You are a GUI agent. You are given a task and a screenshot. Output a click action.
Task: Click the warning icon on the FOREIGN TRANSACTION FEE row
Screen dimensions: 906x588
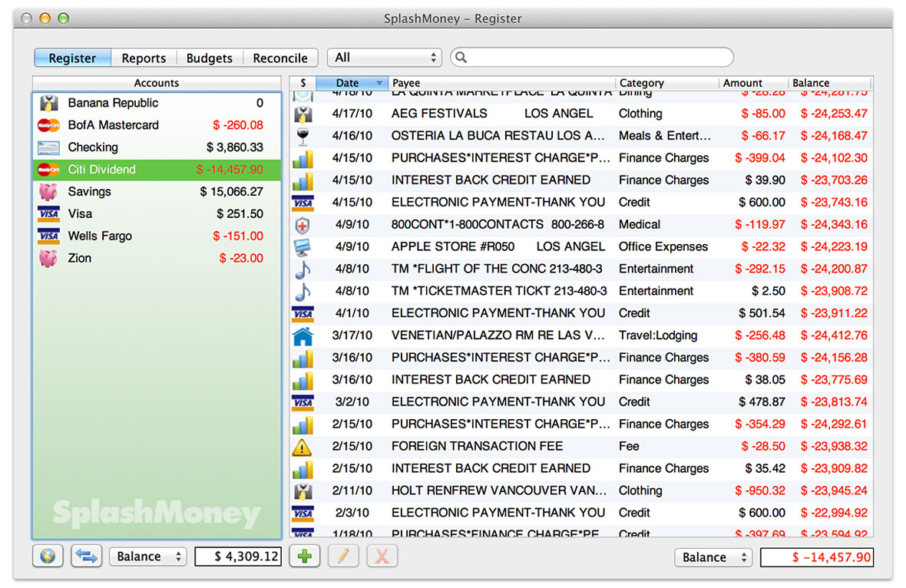pyautogui.click(x=303, y=447)
